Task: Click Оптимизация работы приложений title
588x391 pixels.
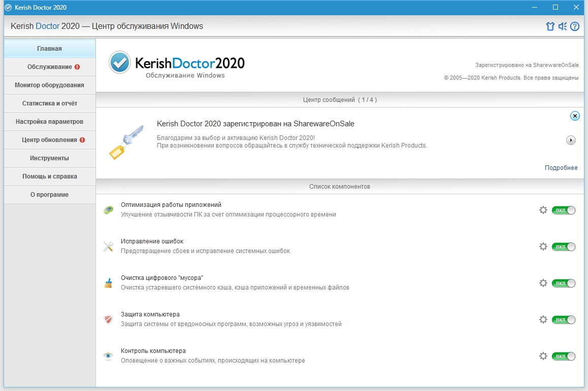Action: (171, 205)
